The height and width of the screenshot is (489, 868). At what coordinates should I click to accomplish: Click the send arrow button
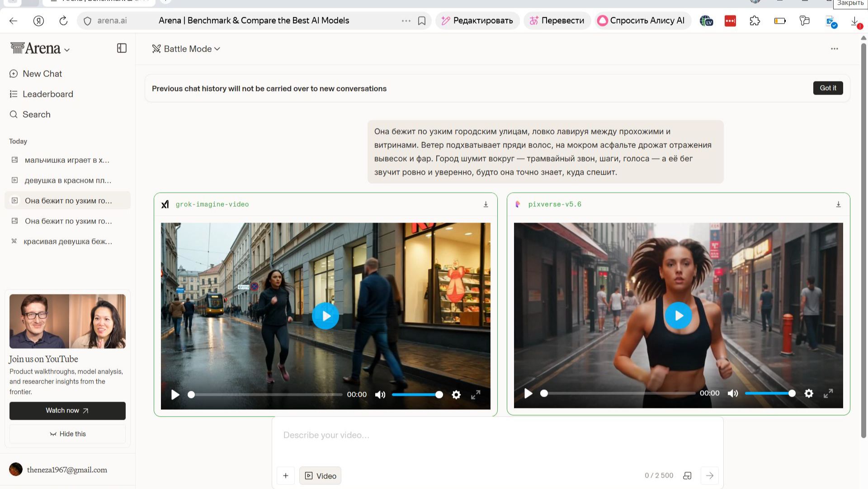click(x=709, y=476)
